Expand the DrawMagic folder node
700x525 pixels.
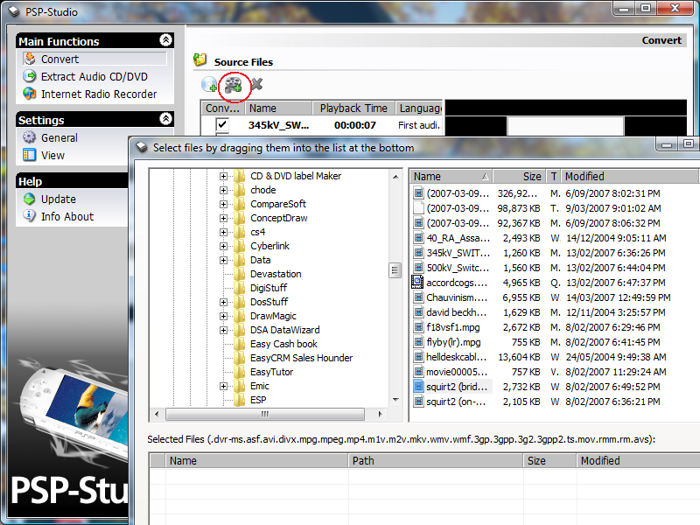click(x=223, y=316)
